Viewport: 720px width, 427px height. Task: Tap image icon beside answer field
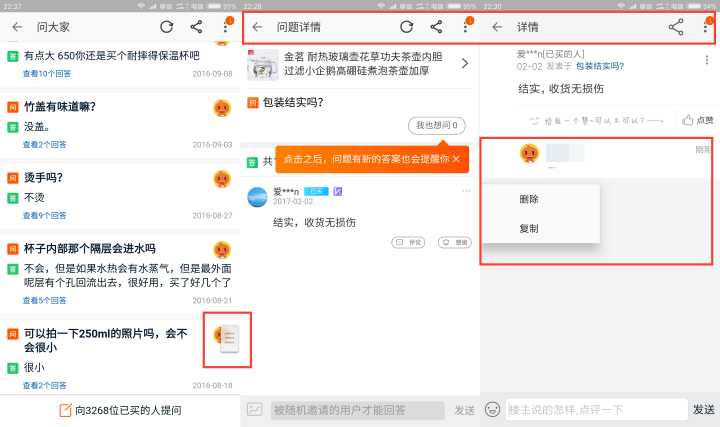click(x=254, y=409)
